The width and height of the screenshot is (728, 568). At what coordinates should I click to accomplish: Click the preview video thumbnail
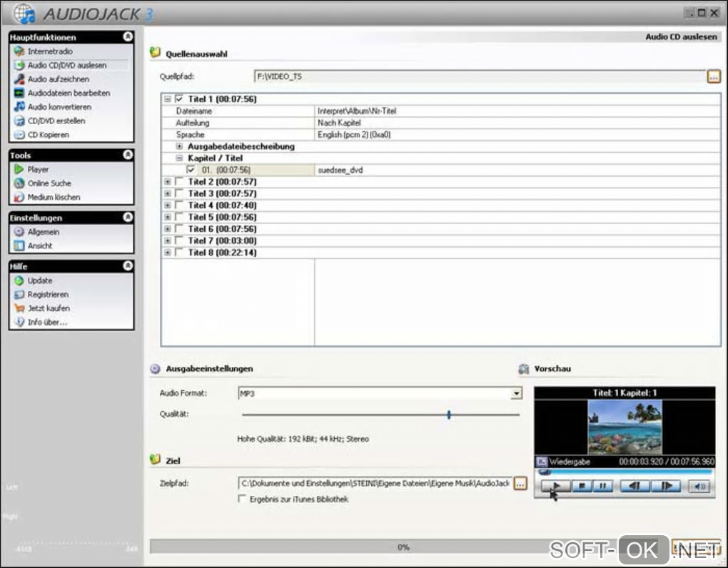pyautogui.click(x=625, y=427)
